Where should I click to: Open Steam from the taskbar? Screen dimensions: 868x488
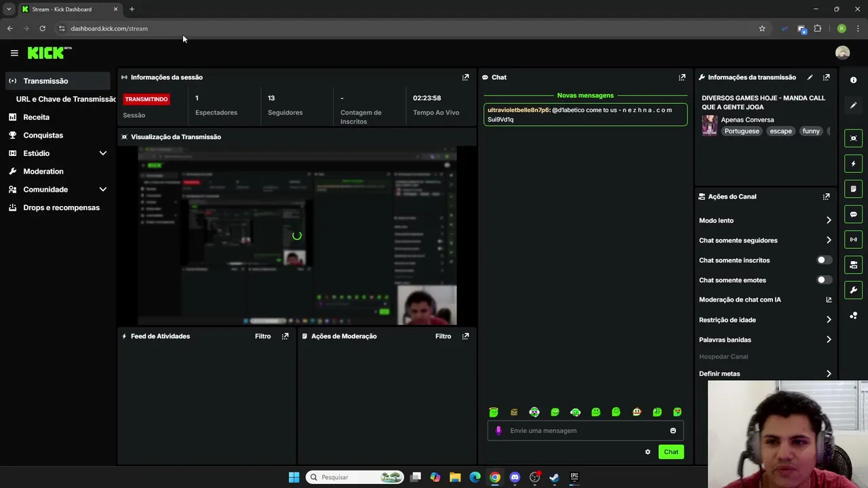coord(554,477)
